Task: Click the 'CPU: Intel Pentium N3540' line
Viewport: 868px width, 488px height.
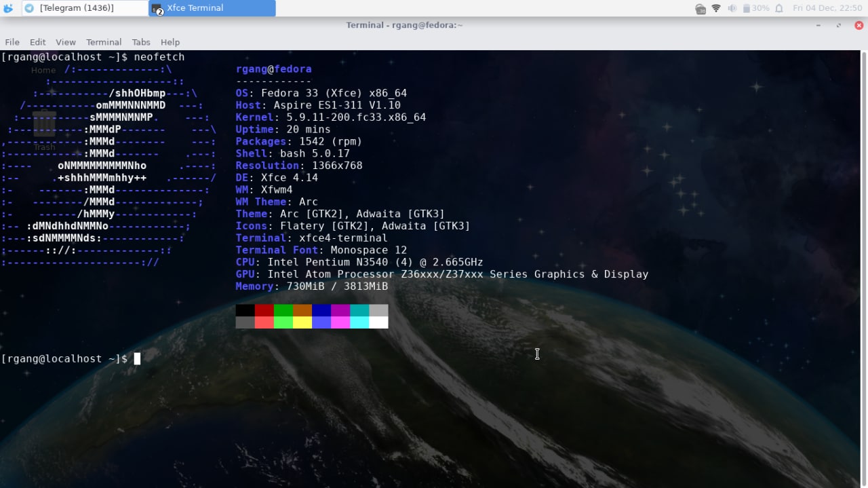Action: click(359, 262)
